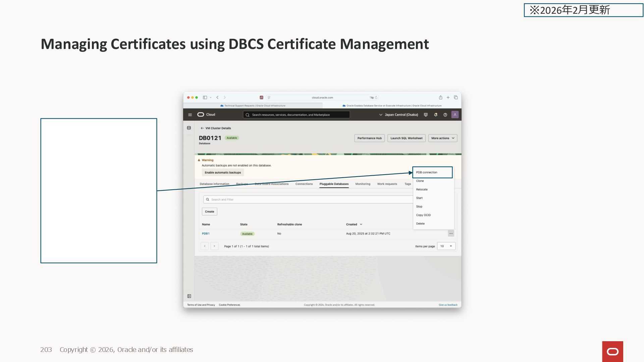The width and height of the screenshot is (644, 362).
Task: Open Japan Central (Osaka) region selector
Action: [398, 115]
